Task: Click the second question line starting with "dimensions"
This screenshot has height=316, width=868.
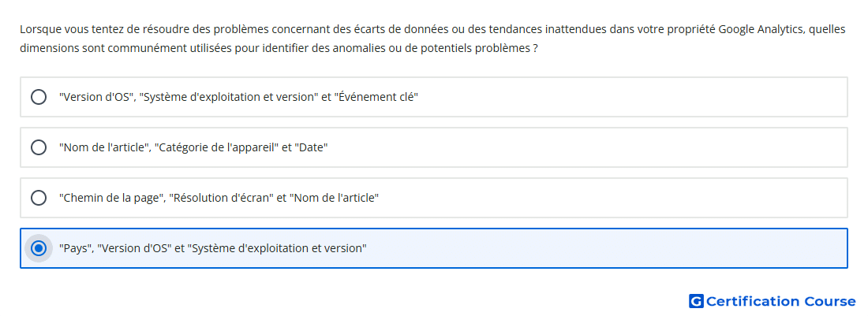Action: pos(279,48)
